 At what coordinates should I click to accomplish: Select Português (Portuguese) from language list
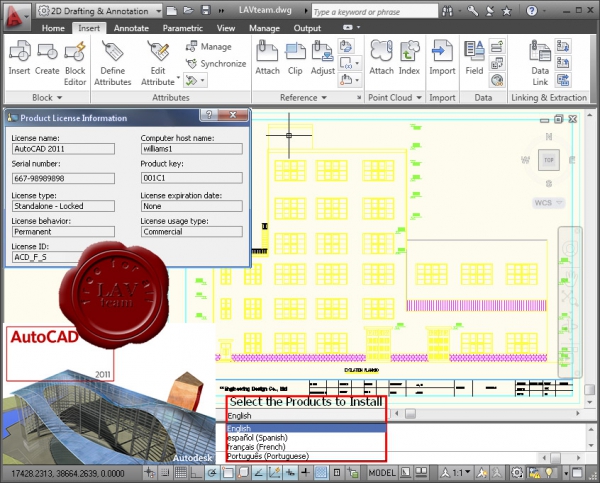point(306,456)
